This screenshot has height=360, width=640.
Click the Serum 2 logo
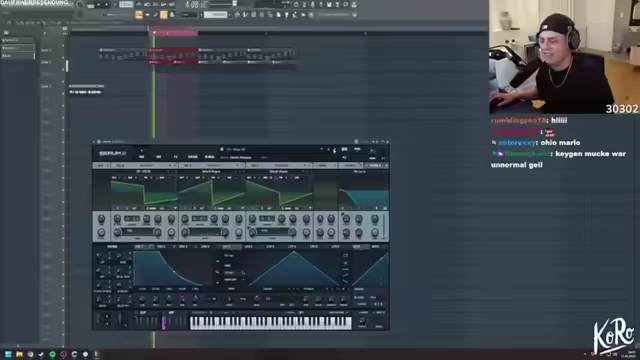(x=113, y=153)
